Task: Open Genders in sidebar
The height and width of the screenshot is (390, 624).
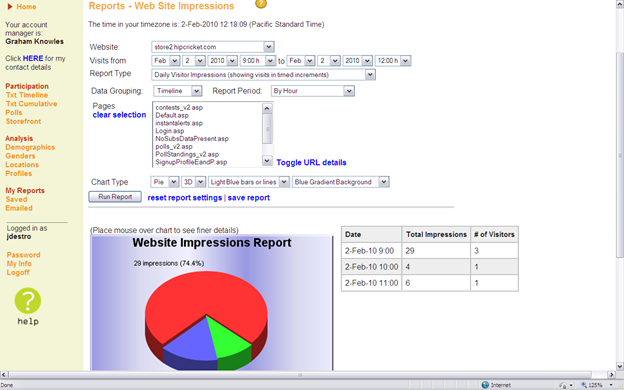Action: coord(20,156)
